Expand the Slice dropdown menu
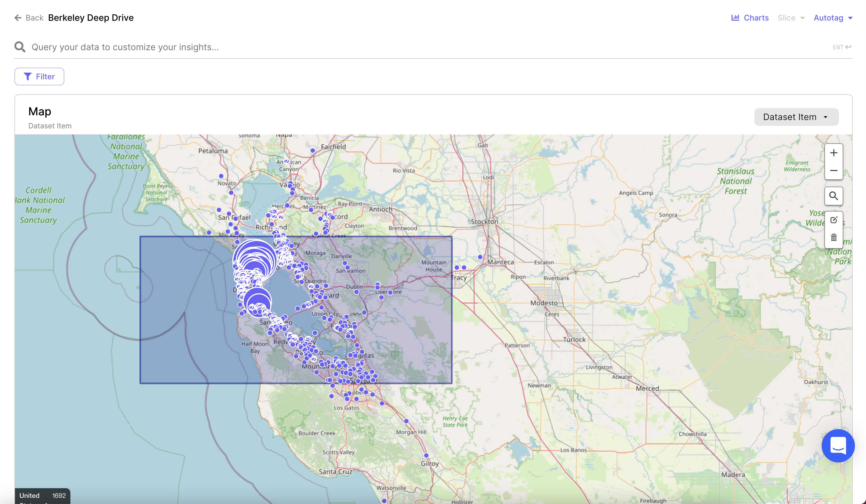 click(791, 18)
